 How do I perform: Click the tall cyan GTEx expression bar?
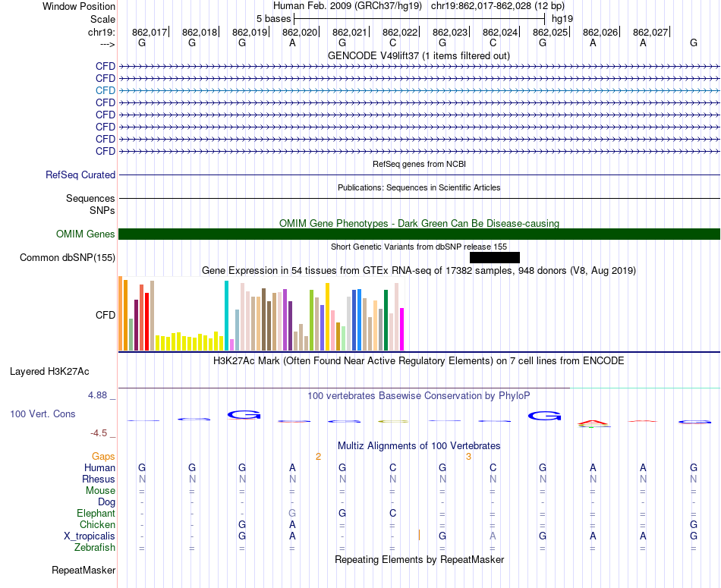pyautogui.click(x=226, y=315)
